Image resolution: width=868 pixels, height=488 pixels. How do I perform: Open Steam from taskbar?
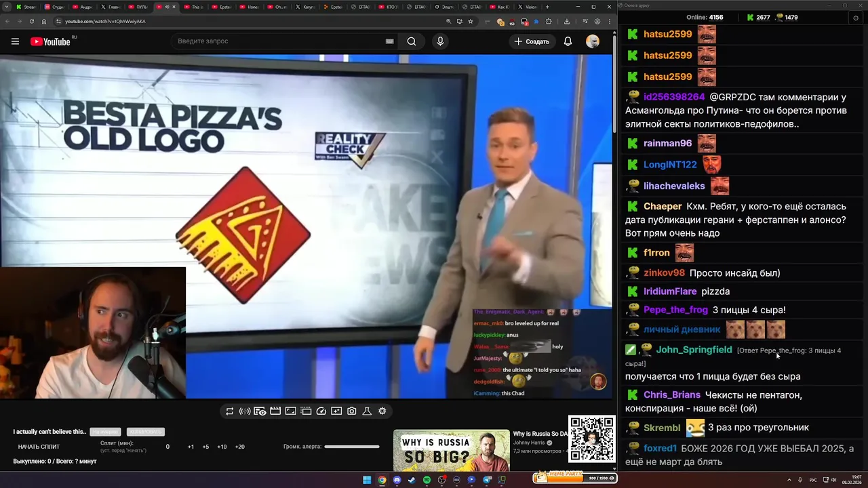(412, 480)
